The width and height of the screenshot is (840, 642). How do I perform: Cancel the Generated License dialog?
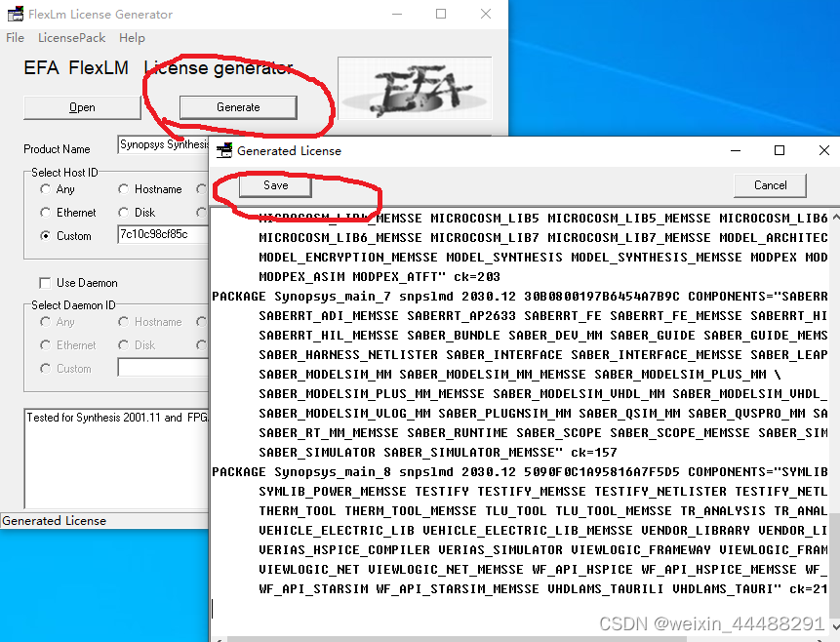coord(771,185)
